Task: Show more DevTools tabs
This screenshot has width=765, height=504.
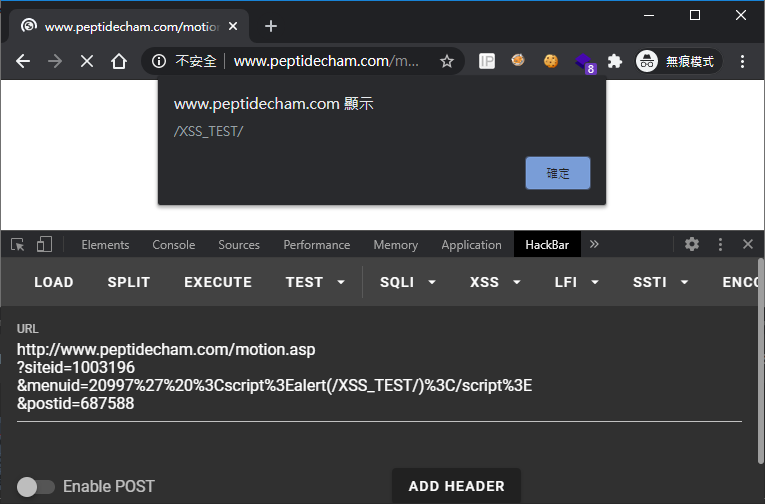Action: coord(594,244)
